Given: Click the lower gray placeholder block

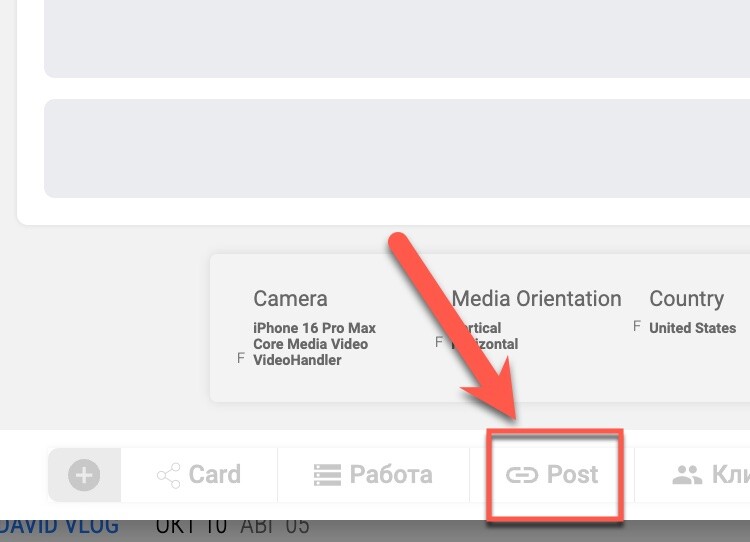Looking at the screenshot, I should (397, 148).
